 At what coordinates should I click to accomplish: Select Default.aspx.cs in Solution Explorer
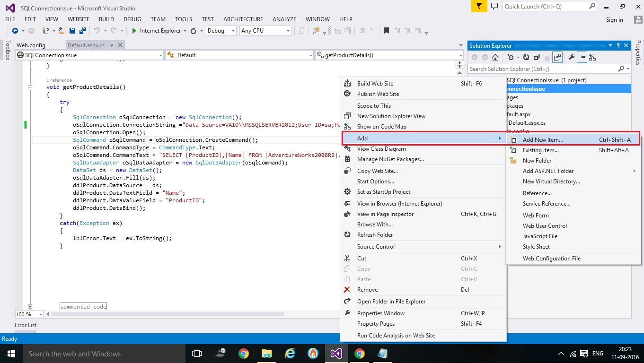click(x=527, y=123)
